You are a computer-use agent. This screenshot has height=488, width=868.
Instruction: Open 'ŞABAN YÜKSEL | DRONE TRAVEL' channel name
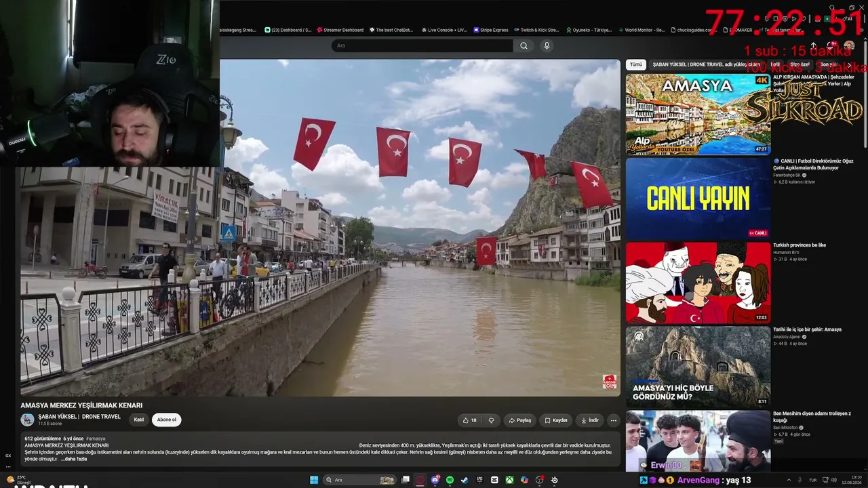(x=79, y=417)
